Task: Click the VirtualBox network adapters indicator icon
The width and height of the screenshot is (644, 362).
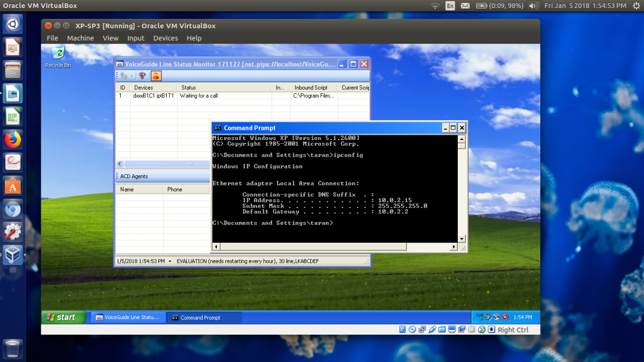Action: coord(422,329)
